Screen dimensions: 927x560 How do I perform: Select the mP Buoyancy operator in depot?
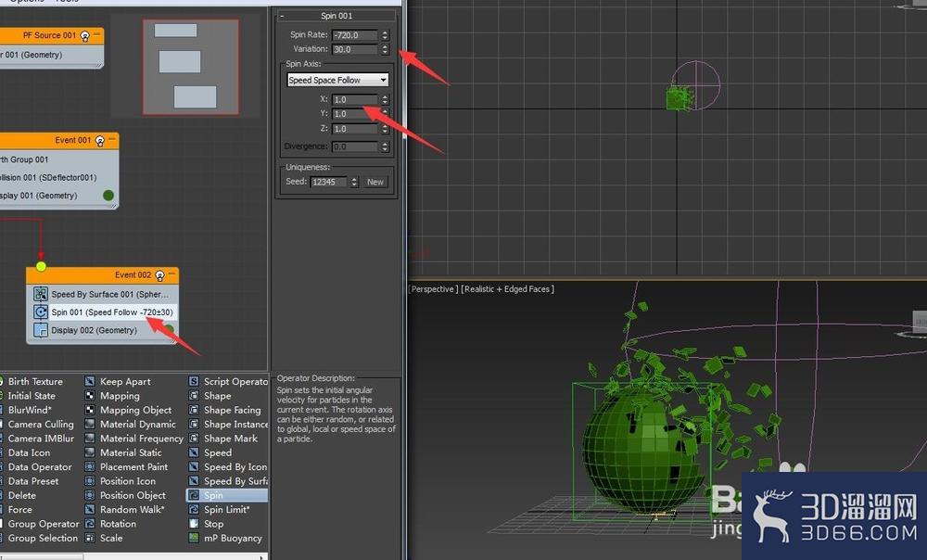(x=234, y=538)
